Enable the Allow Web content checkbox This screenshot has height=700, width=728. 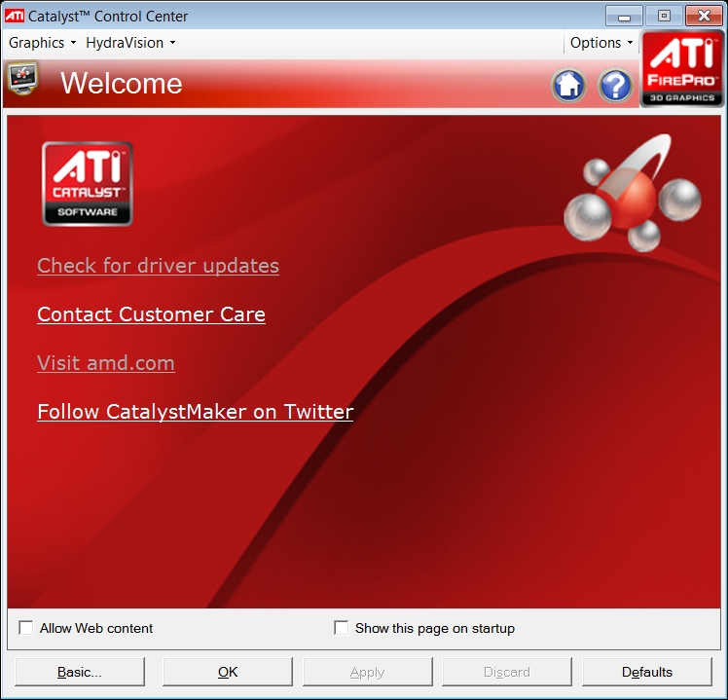(26, 628)
